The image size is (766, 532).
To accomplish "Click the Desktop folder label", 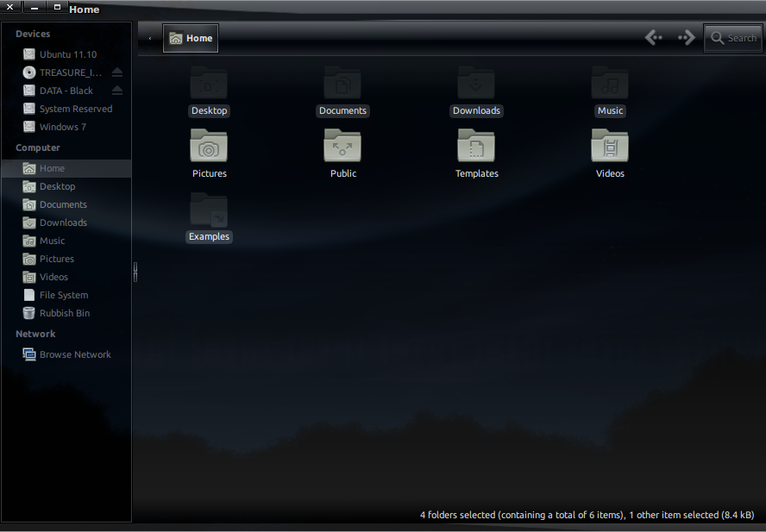I will click(x=209, y=110).
